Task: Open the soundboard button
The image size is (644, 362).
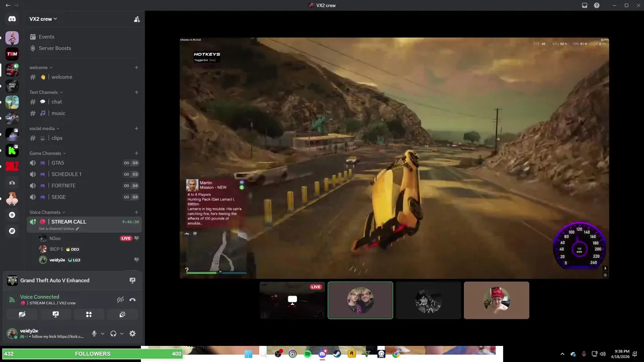Action: (x=122, y=314)
